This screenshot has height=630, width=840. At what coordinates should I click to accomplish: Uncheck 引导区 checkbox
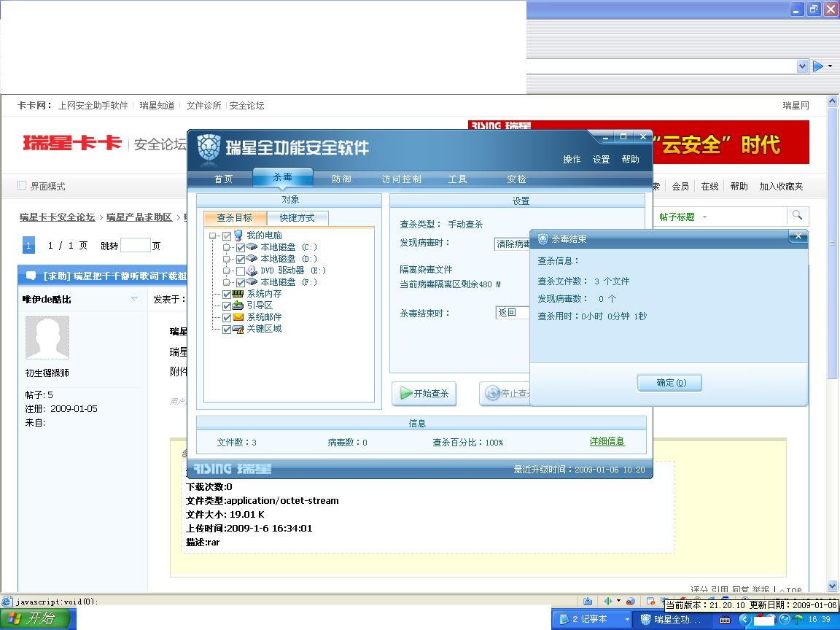(x=227, y=306)
